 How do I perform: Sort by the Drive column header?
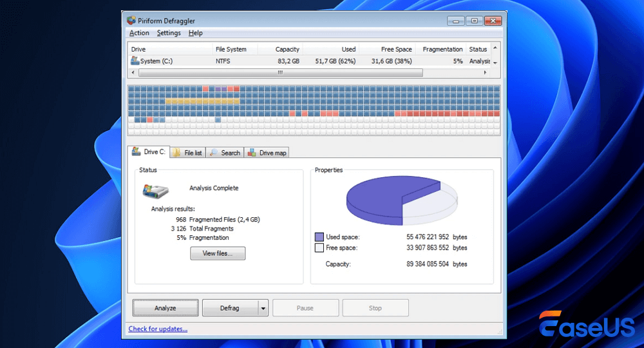point(170,50)
